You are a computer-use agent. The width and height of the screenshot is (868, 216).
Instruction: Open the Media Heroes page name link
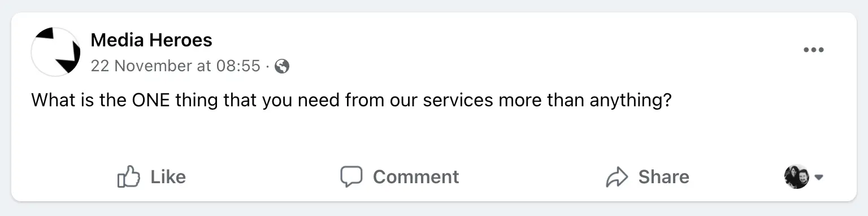(151, 40)
